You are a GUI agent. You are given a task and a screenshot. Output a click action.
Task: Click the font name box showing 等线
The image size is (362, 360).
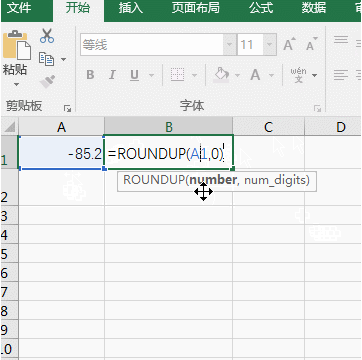coord(152,44)
